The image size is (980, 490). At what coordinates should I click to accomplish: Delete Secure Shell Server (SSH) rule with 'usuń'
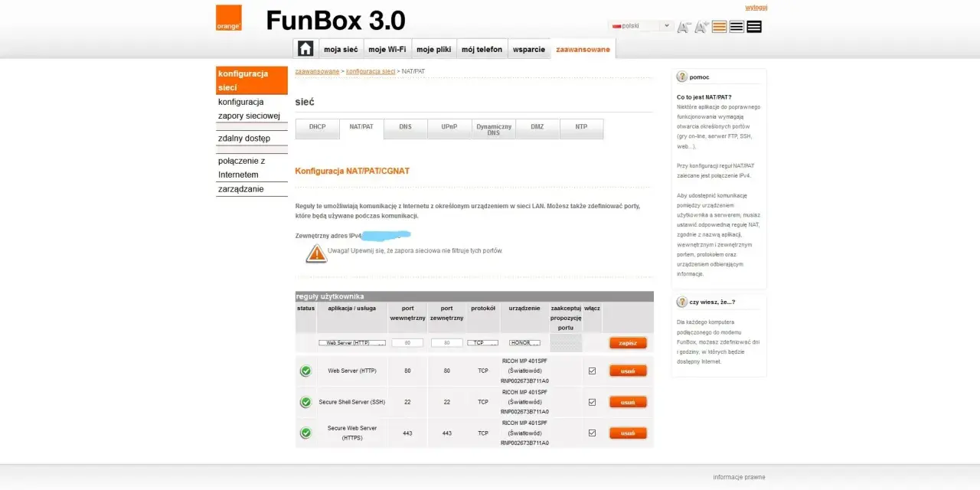628,401
